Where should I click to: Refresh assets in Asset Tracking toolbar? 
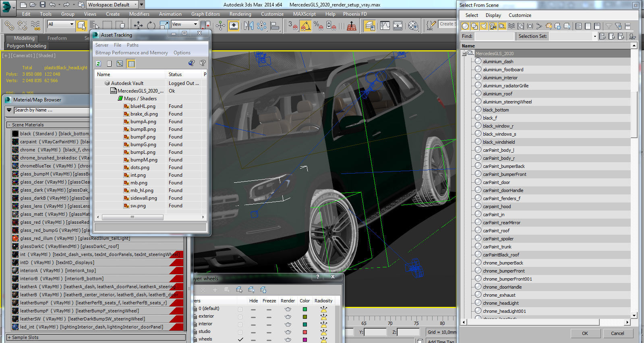tap(99, 64)
